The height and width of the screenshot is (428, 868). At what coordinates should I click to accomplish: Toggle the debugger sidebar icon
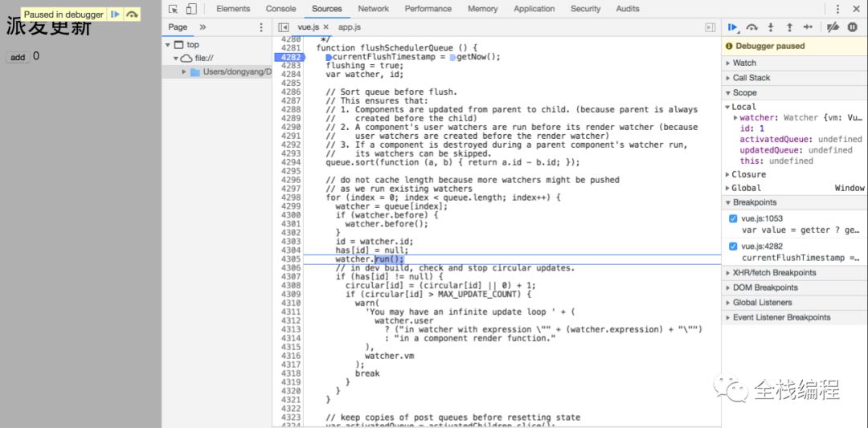coord(710,27)
